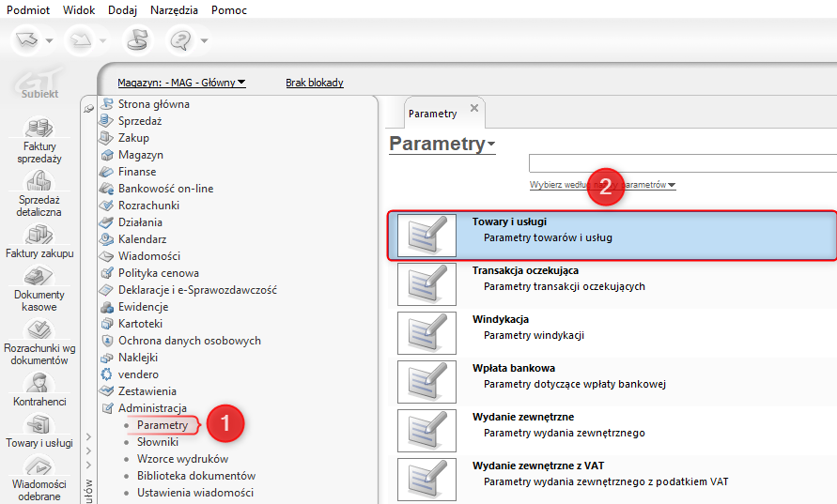Select Działania module
This screenshot has height=504, width=837.
tap(140, 222)
